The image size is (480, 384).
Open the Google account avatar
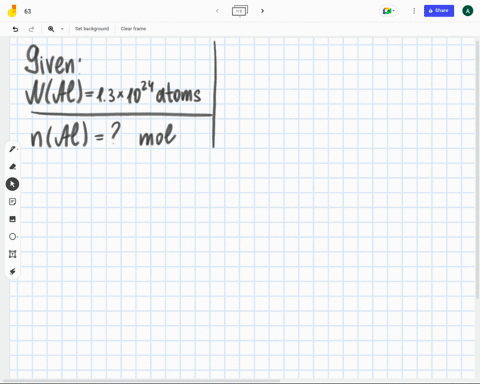(468, 11)
